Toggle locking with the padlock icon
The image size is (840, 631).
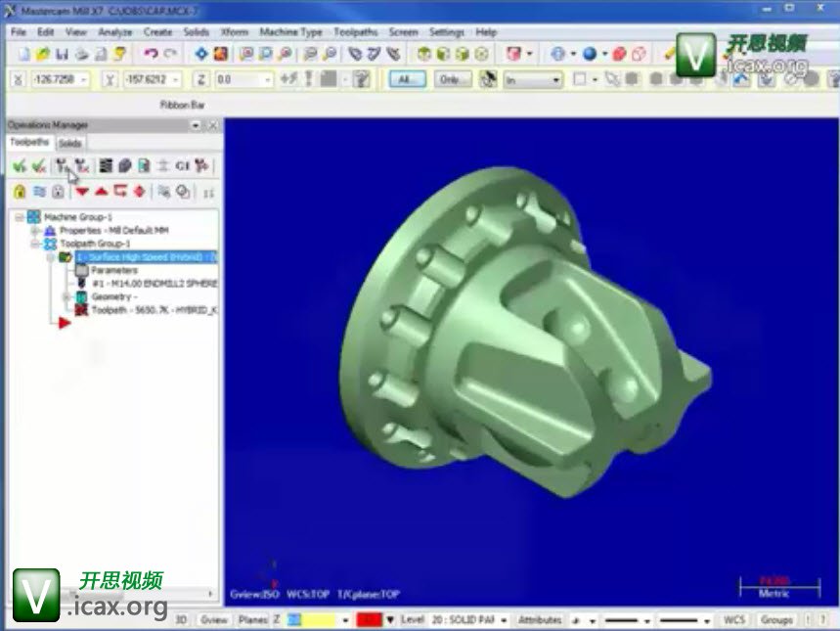pyautogui.click(x=20, y=192)
